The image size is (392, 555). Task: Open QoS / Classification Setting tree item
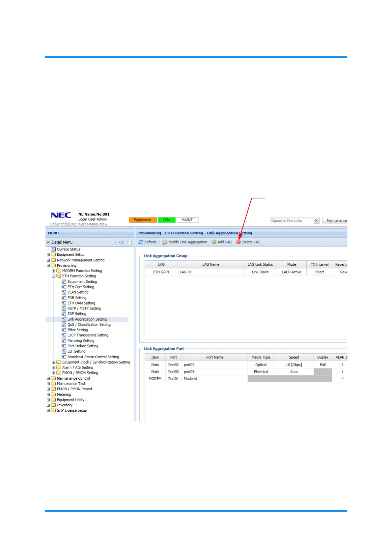point(89,325)
